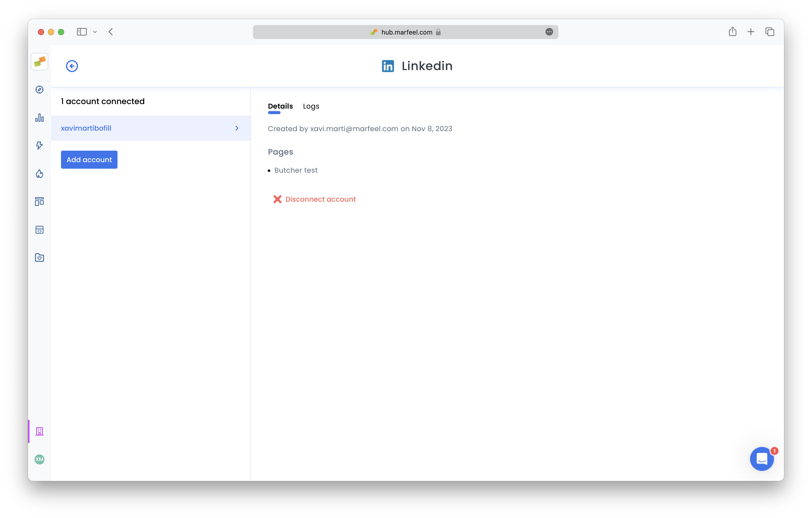Select the purple building organization icon
This screenshot has width=812, height=518.
[39, 431]
